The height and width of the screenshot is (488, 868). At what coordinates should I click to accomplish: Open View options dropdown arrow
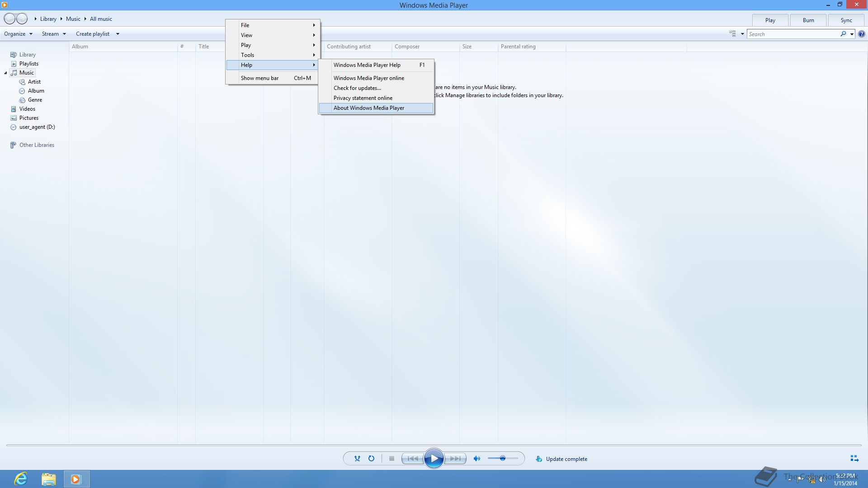(x=742, y=34)
